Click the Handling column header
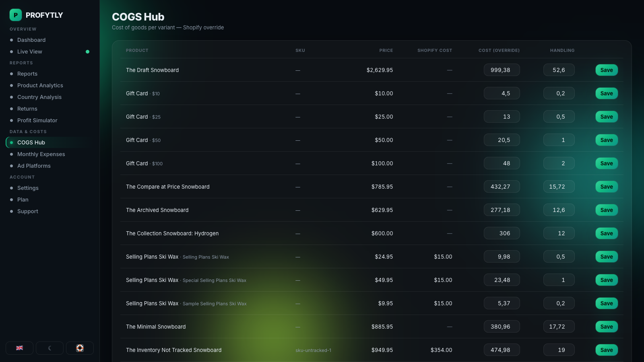Viewport: 644px width, 362px height. (562, 50)
